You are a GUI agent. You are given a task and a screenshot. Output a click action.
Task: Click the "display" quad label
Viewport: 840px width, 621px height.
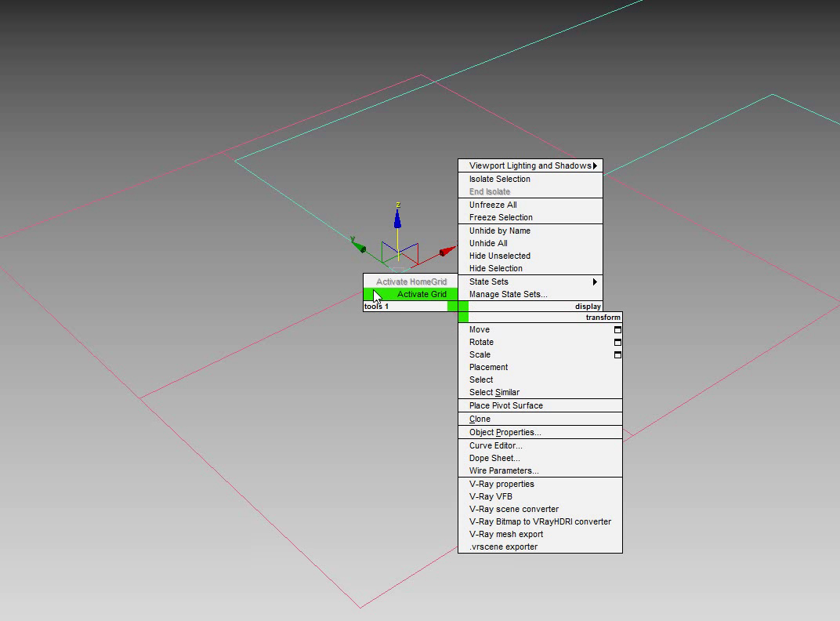[x=588, y=307]
